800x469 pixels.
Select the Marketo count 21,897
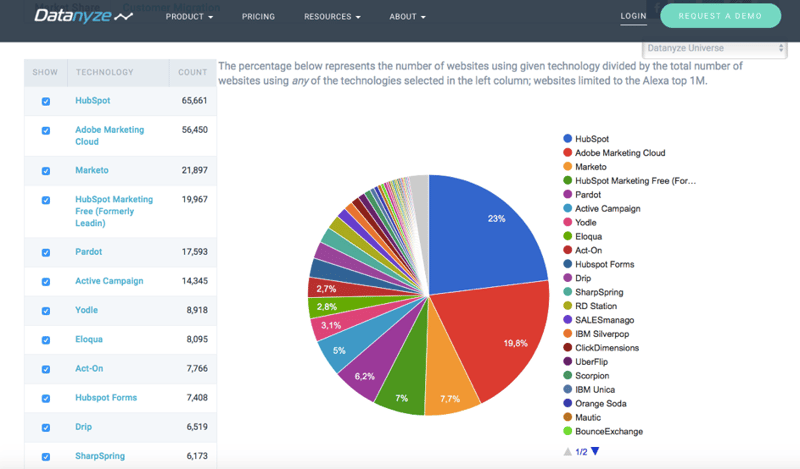click(194, 170)
